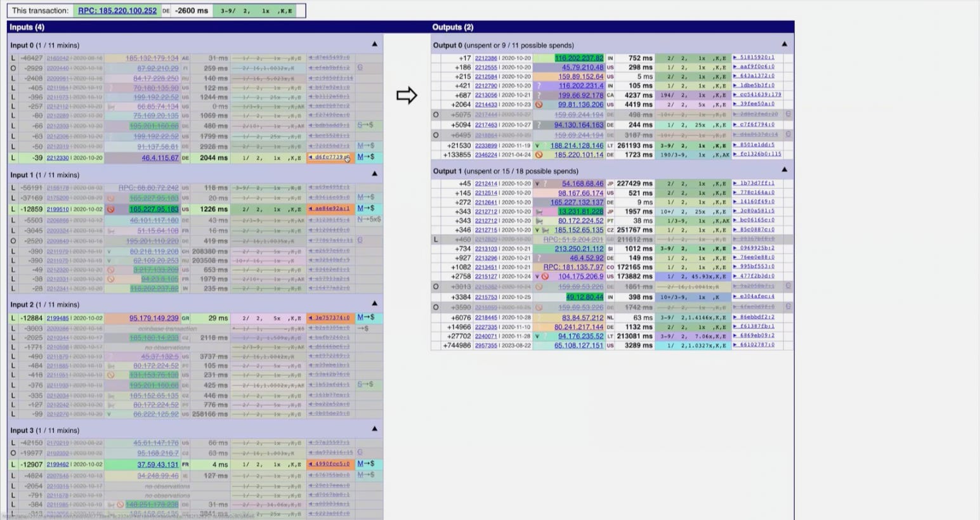Click the M→$ marker on the 46.4.115.67 row
Screen dimensions: 980x520
click(365, 157)
